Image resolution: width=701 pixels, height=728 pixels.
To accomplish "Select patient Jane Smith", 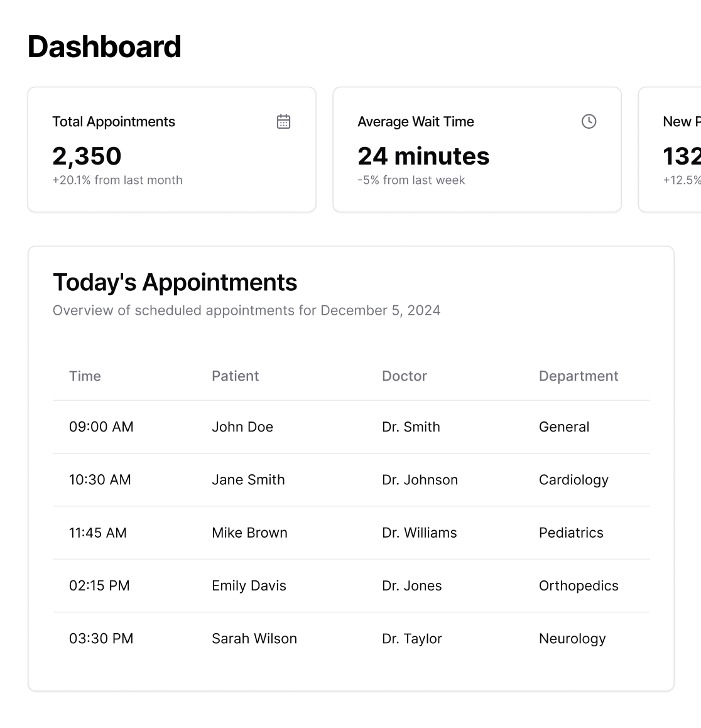I will click(248, 480).
